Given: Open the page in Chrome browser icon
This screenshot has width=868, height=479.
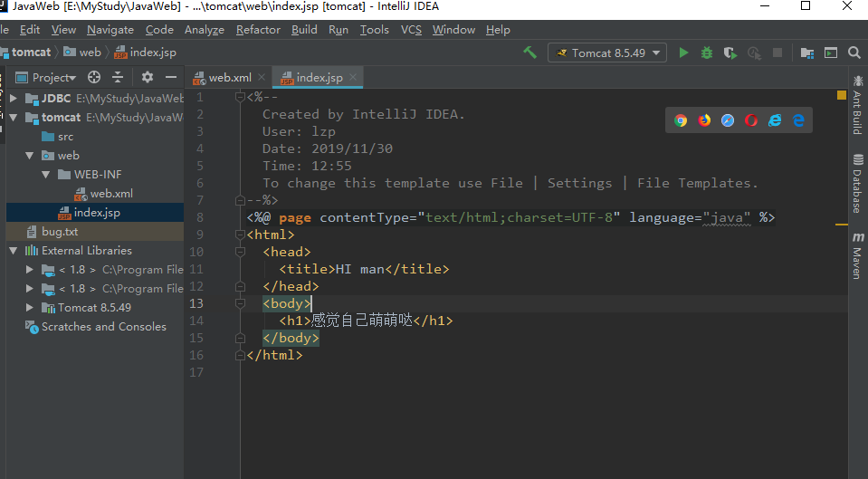Looking at the screenshot, I should 681,120.
